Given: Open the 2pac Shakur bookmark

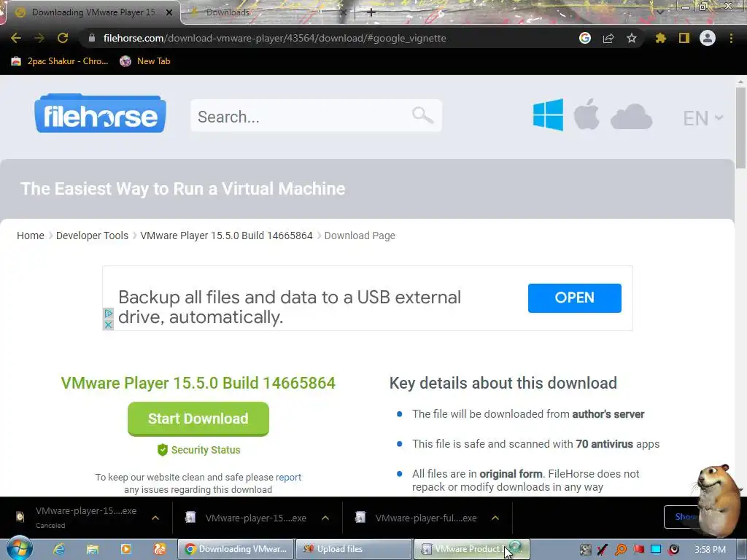Looking at the screenshot, I should [x=60, y=61].
